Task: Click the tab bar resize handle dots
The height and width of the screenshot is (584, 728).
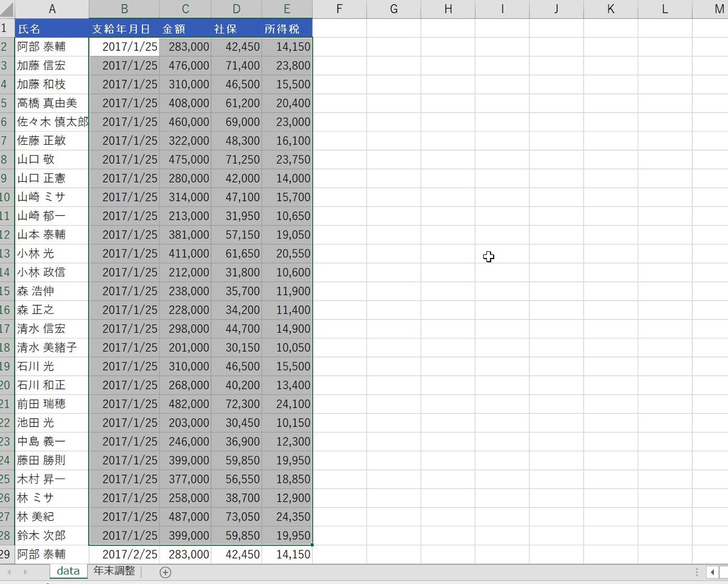Action: [697, 572]
